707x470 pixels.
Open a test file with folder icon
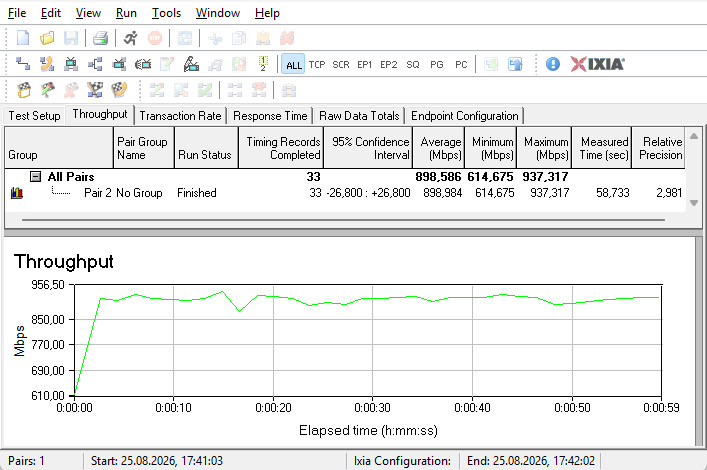[47, 38]
